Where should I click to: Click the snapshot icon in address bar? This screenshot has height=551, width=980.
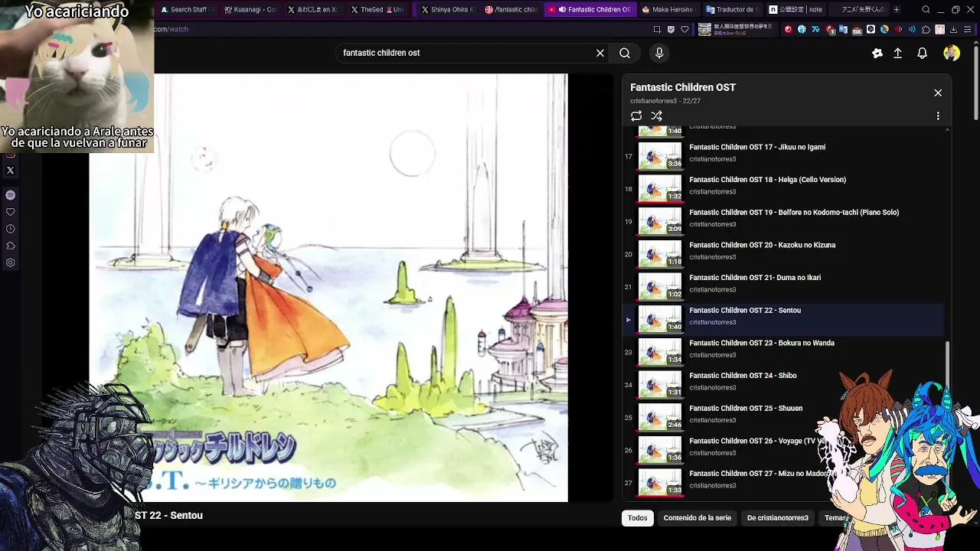click(657, 29)
